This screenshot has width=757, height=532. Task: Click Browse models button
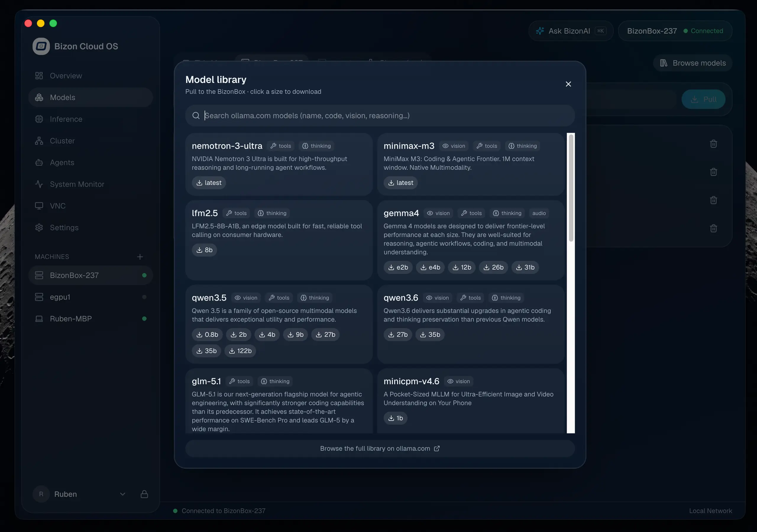tap(692, 63)
